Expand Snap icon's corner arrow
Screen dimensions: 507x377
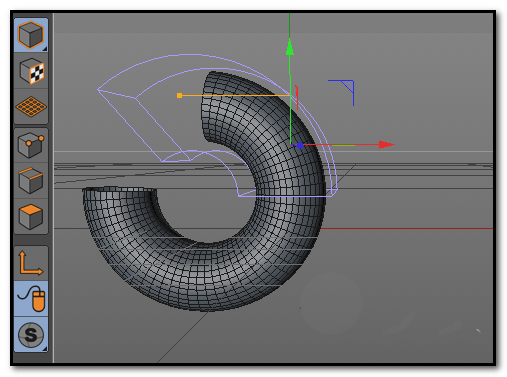click(x=45, y=349)
